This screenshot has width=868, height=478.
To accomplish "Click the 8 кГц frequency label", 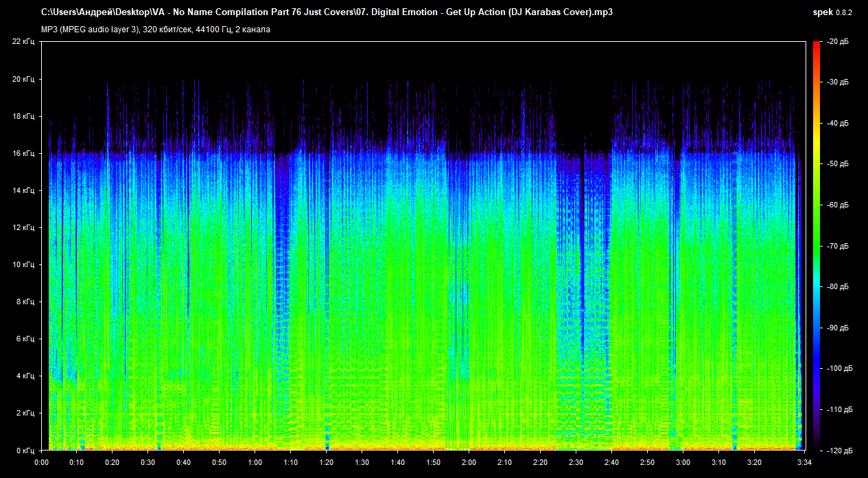I will coord(25,301).
